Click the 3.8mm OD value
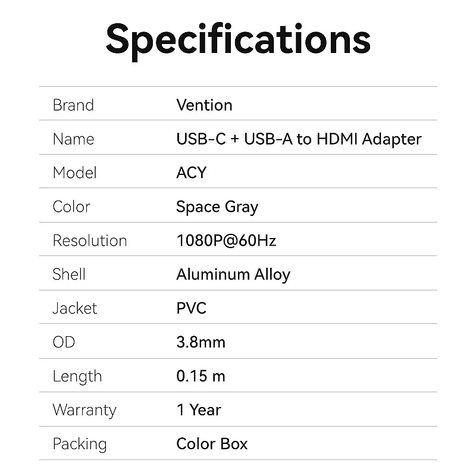This screenshot has height=476, width=476. pos(201,343)
